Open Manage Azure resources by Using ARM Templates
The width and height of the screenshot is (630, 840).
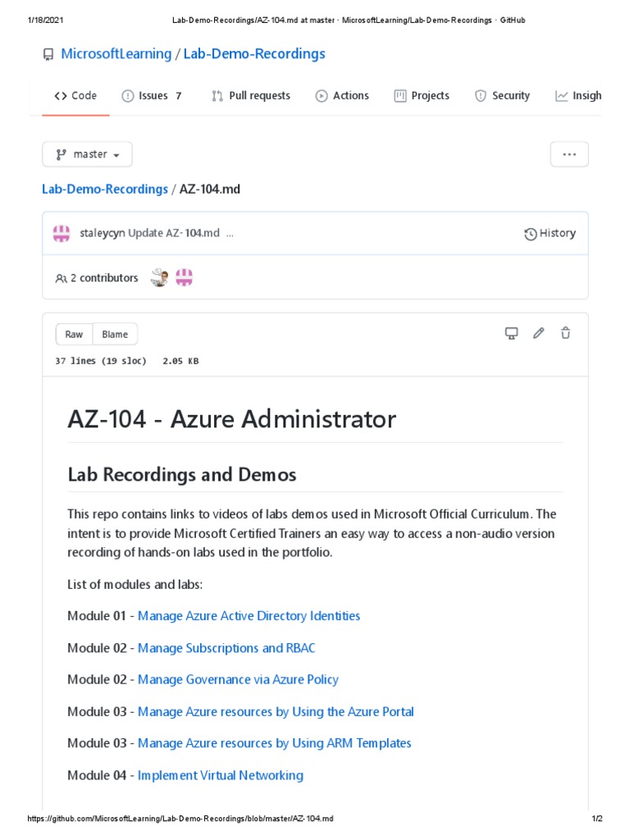[275, 743]
